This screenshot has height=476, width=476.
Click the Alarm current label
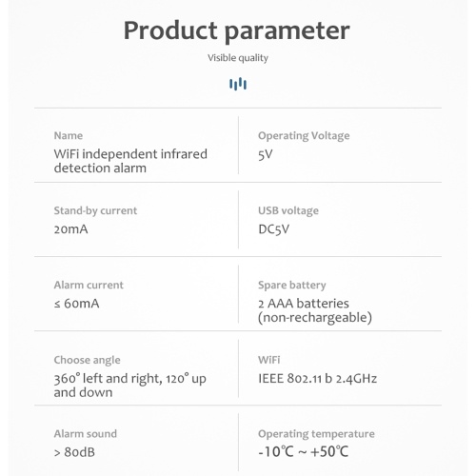point(89,285)
